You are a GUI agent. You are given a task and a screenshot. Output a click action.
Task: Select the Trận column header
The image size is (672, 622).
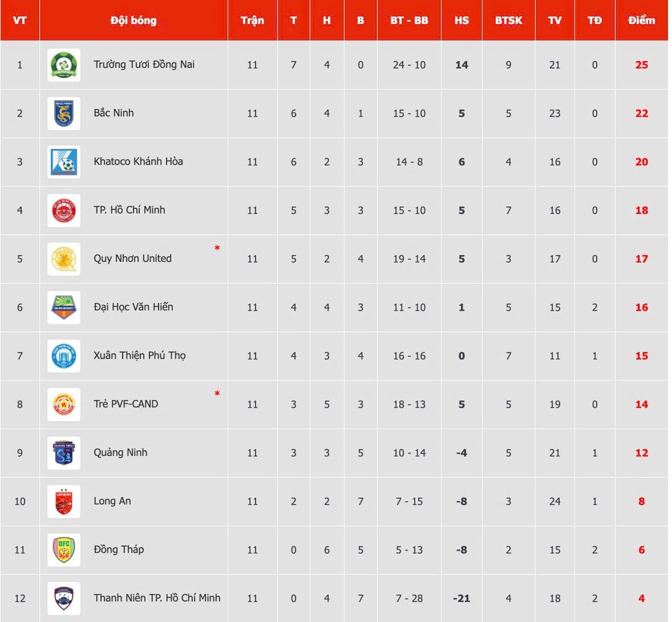point(252,21)
